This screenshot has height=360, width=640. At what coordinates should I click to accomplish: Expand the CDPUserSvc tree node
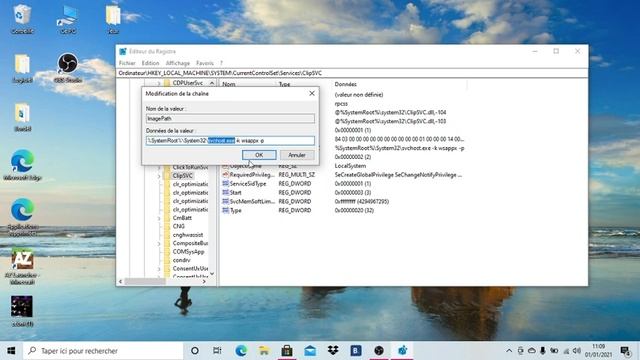point(159,83)
